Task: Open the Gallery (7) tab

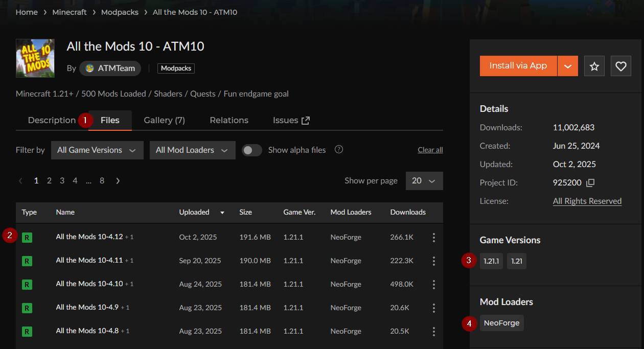Action: [164, 121]
